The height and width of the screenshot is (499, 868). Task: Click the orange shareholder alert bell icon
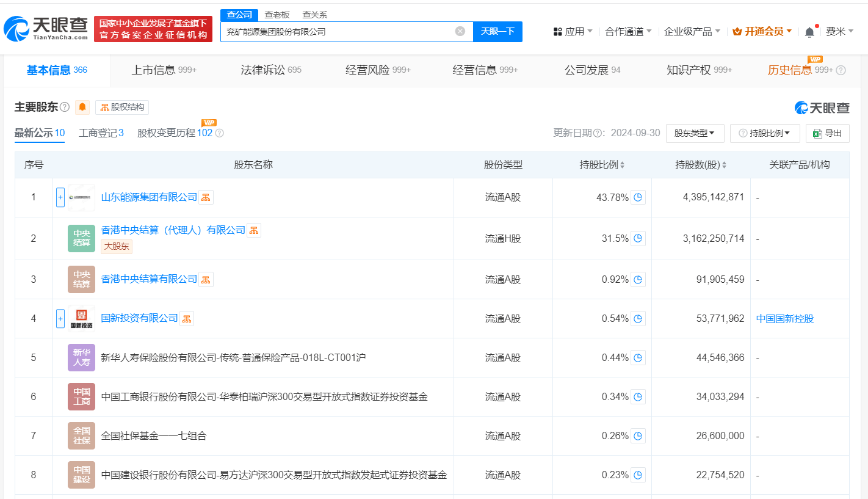(x=82, y=107)
